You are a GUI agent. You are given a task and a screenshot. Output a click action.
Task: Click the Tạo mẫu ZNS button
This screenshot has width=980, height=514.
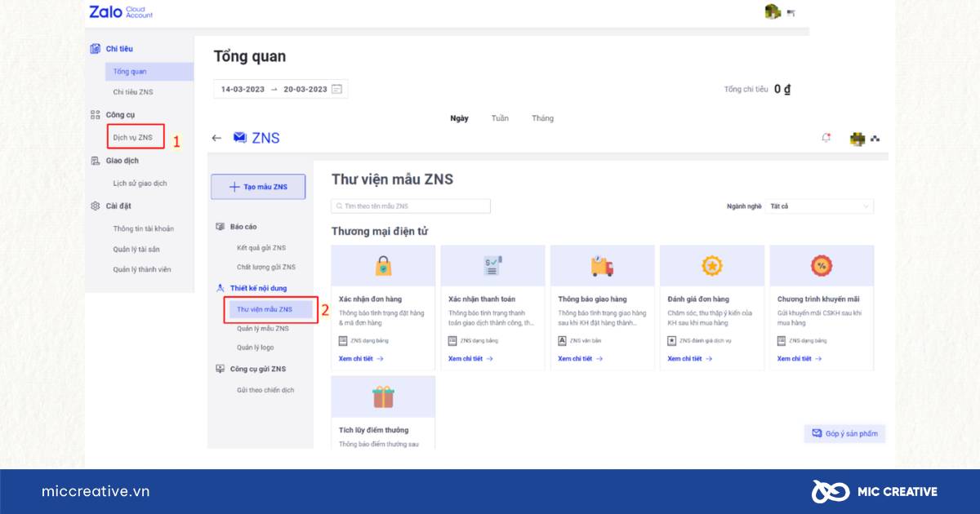[x=258, y=187]
